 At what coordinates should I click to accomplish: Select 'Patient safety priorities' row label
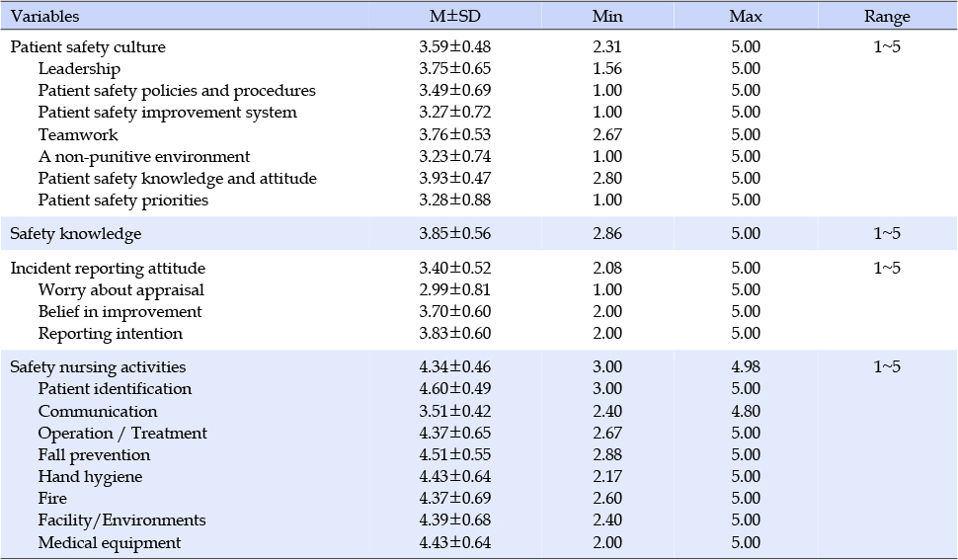[x=122, y=200]
